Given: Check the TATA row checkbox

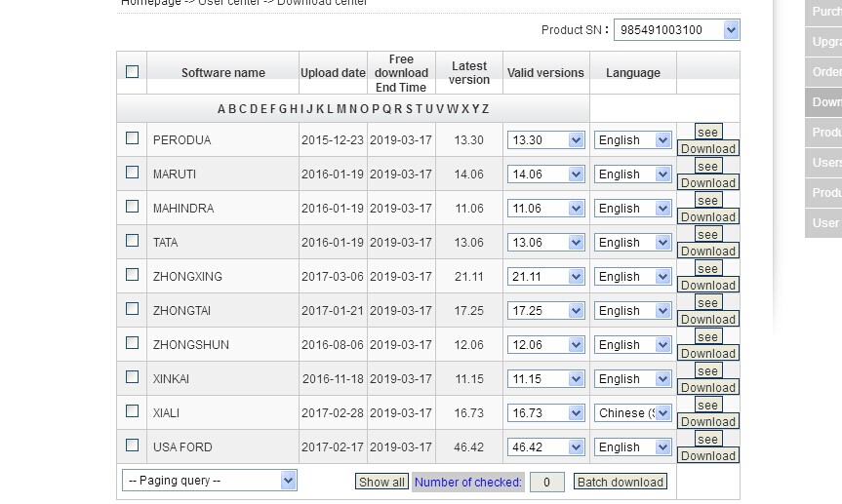Looking at the screenshot, I should coord(132,240).
